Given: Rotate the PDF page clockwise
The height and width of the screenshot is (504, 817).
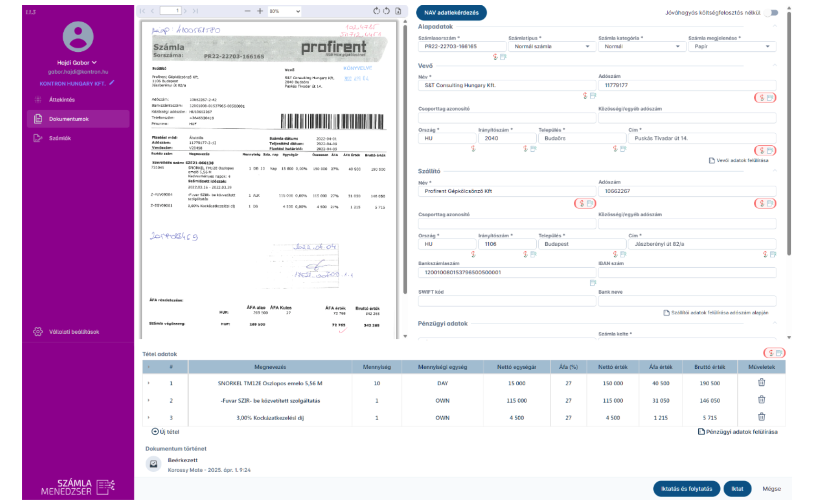Looking at the screenshot, I should [377, 11].
